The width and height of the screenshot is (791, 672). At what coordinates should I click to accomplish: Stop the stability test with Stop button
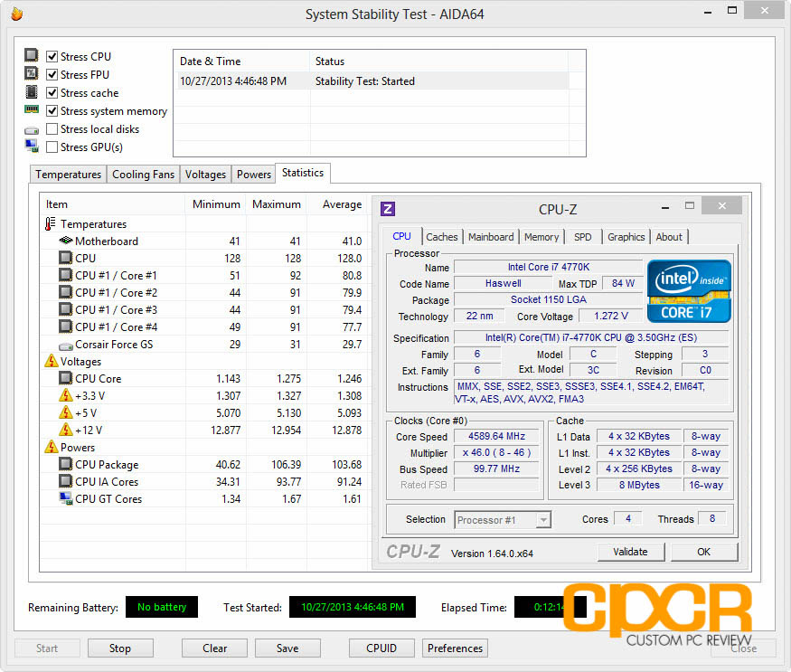tap(120, 648)
